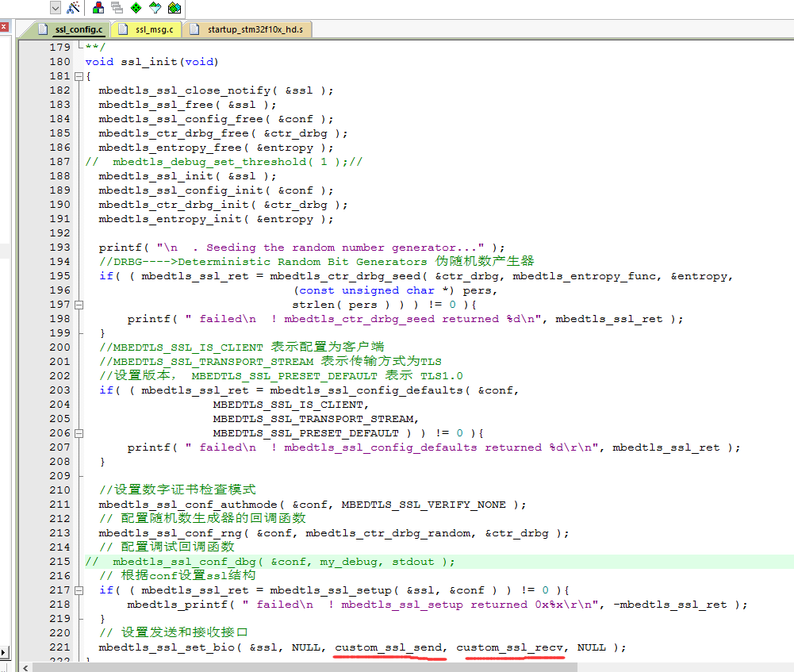Viewport: 794px width, 672px height.
Task: Click 'mbedtls_ssl_config_defaults returned' string on line 207
Action: tap(412, 447)
